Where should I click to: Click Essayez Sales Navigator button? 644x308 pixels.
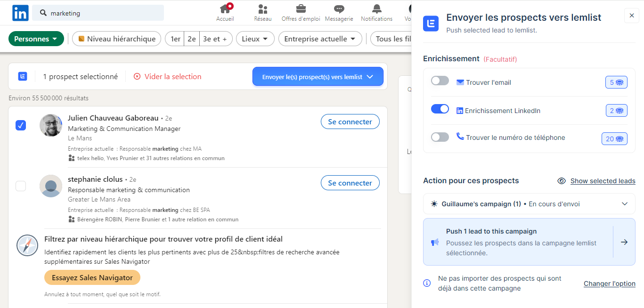(92, 277)
